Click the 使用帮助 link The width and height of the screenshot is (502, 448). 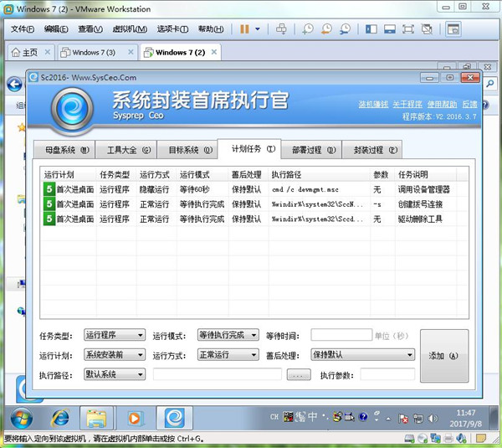[442, 104]
